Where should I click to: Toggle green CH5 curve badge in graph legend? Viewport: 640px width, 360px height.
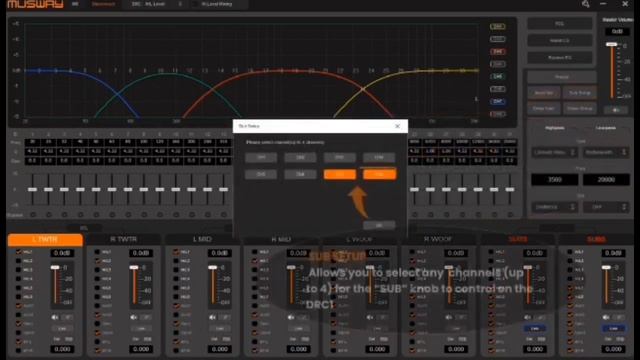coord(498,76)
